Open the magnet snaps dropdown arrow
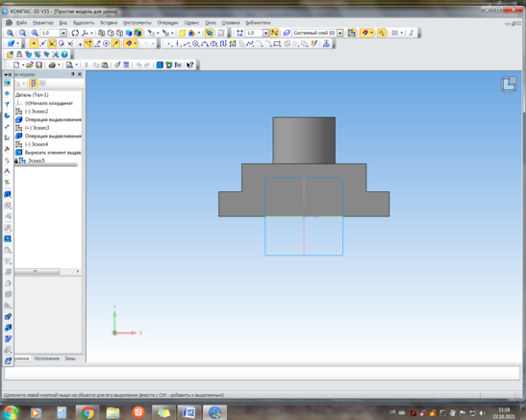Viewport: 526px width, 420px height. point(136,43)
